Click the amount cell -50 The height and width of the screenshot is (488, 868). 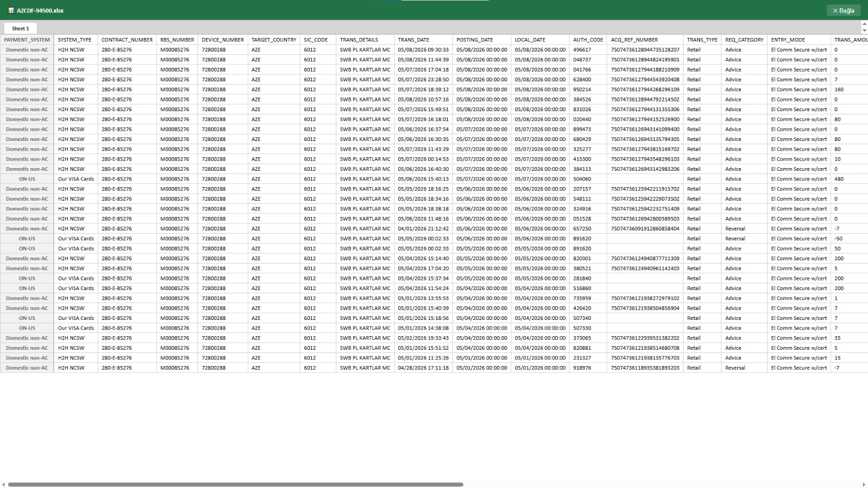(849, 239)
